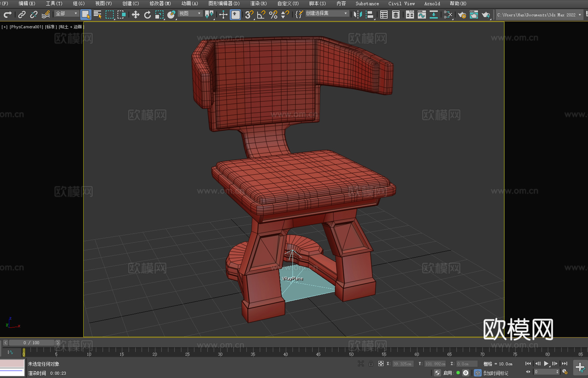Click the Mirror tool icon

click(358, 14)
